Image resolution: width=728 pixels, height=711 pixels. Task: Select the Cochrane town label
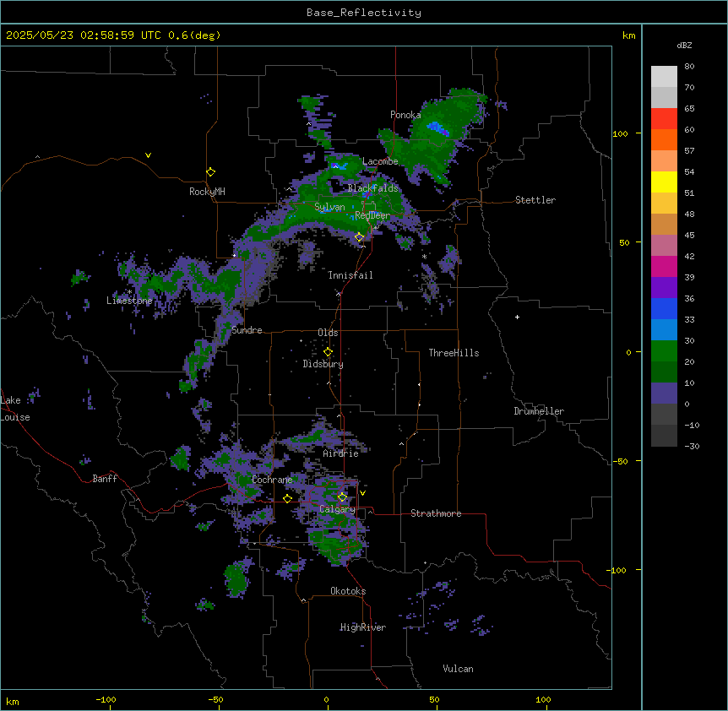[x=272, y=480]
